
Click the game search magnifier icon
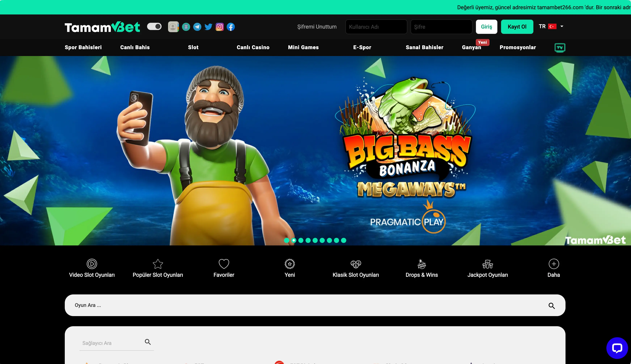551,305
